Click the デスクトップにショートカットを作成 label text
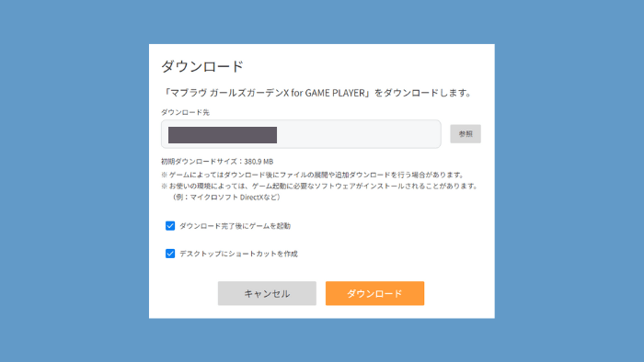This screenshot has width=644, height=362. tap(238, 254)
